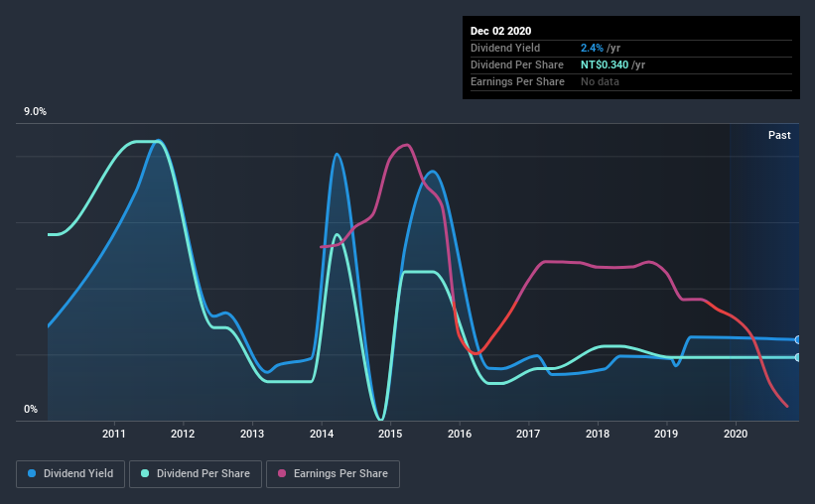Toggle the Dividend Yield legend button

70,474
